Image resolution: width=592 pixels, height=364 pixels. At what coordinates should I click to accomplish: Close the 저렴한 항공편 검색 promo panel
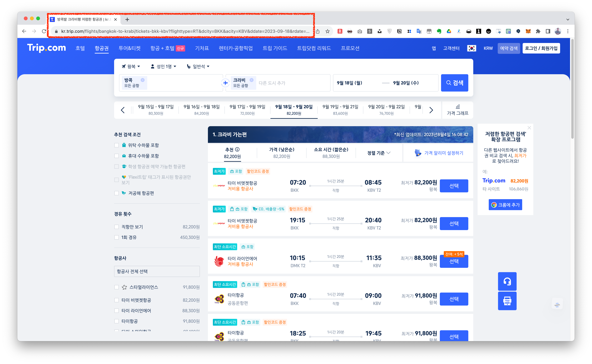pos(529,128)
